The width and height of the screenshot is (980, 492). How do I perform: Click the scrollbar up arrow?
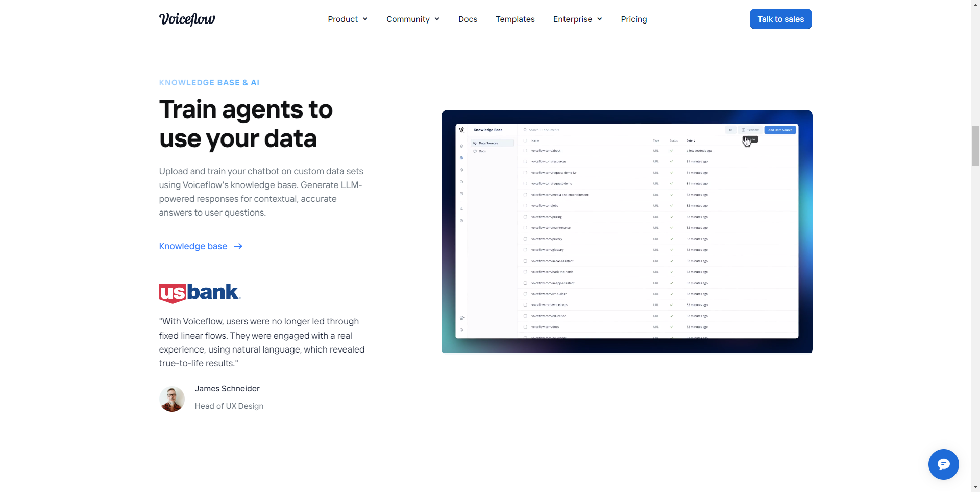975,4
